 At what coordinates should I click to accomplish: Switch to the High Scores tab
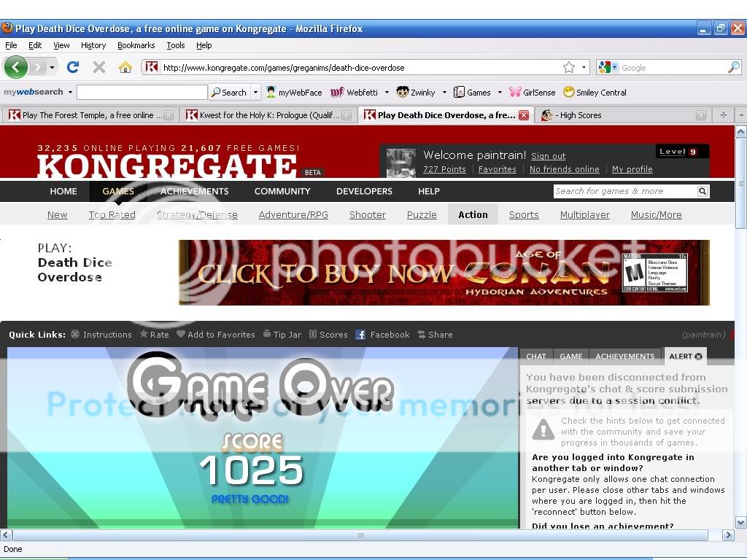(624, 114)
